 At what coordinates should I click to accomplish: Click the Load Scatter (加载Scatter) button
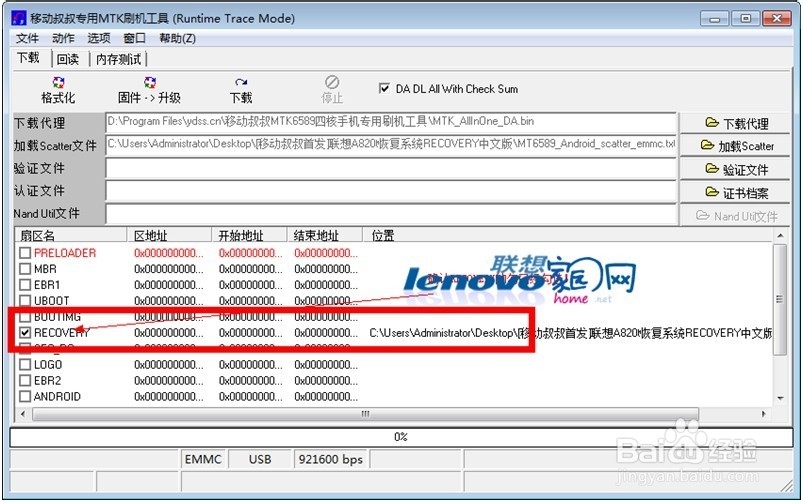pos(734,146)
